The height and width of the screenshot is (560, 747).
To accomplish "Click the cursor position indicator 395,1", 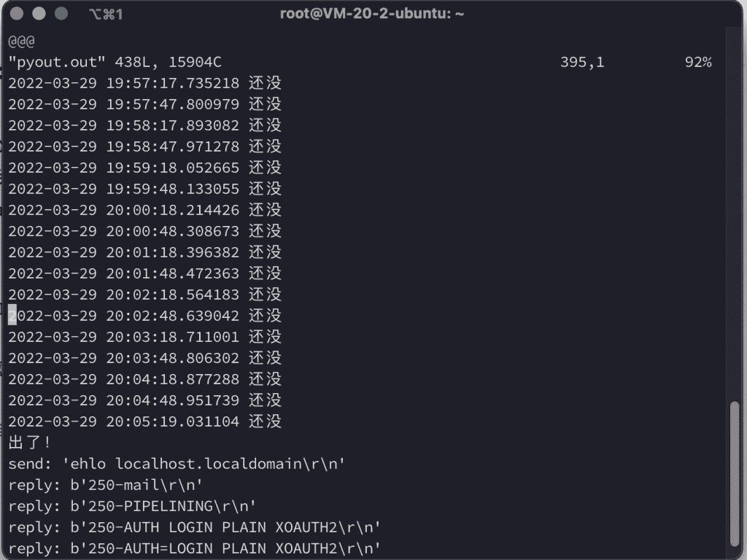I will pos(581,62).
